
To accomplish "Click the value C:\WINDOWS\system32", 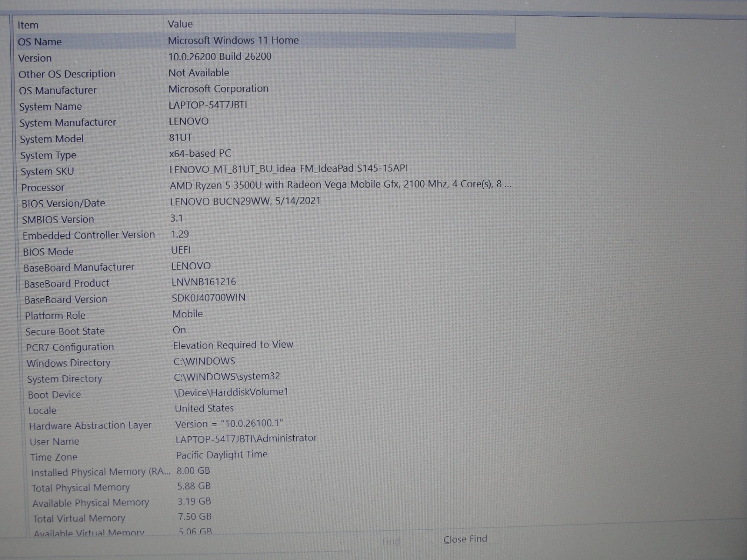I will [x=227, y=377].
